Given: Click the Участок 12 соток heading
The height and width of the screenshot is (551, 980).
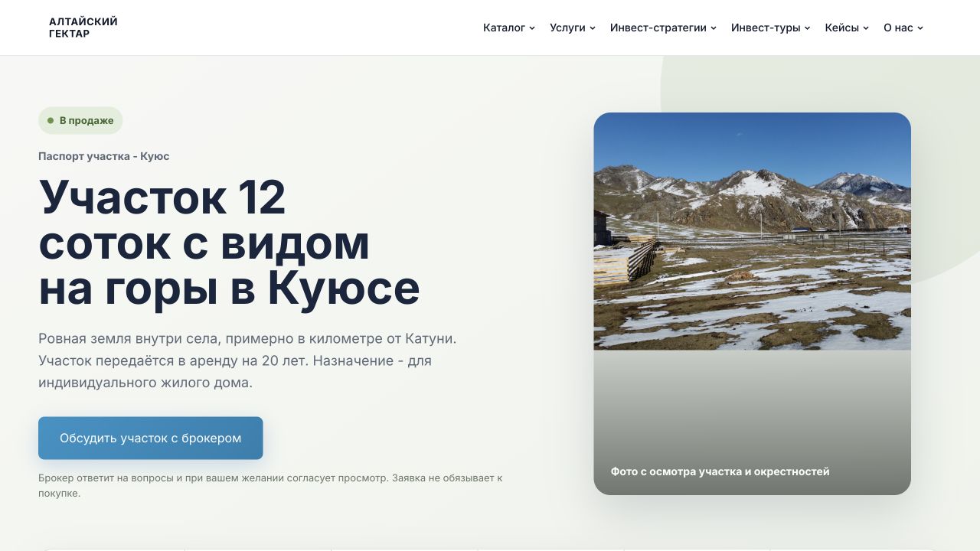Looking at the screenshot, I should pos(229,243).
